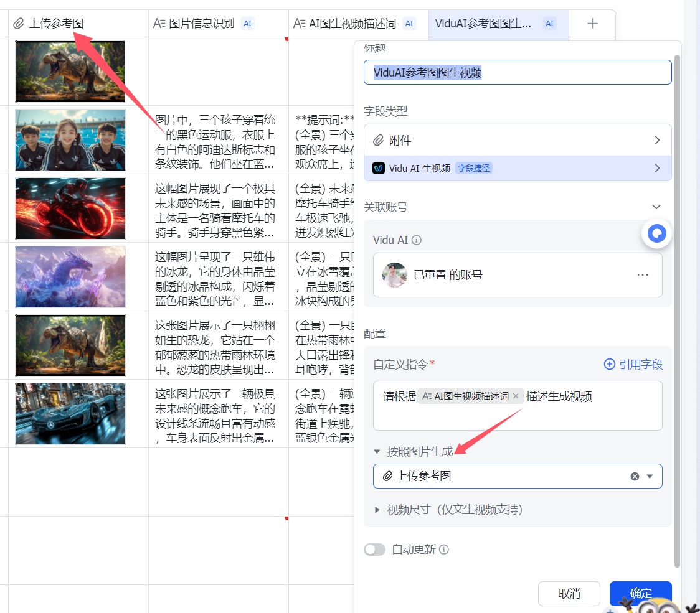This screenshot has width=700, height=613.
Task: Collapse the 按照图片生成 section
Action: pos(377,452)
